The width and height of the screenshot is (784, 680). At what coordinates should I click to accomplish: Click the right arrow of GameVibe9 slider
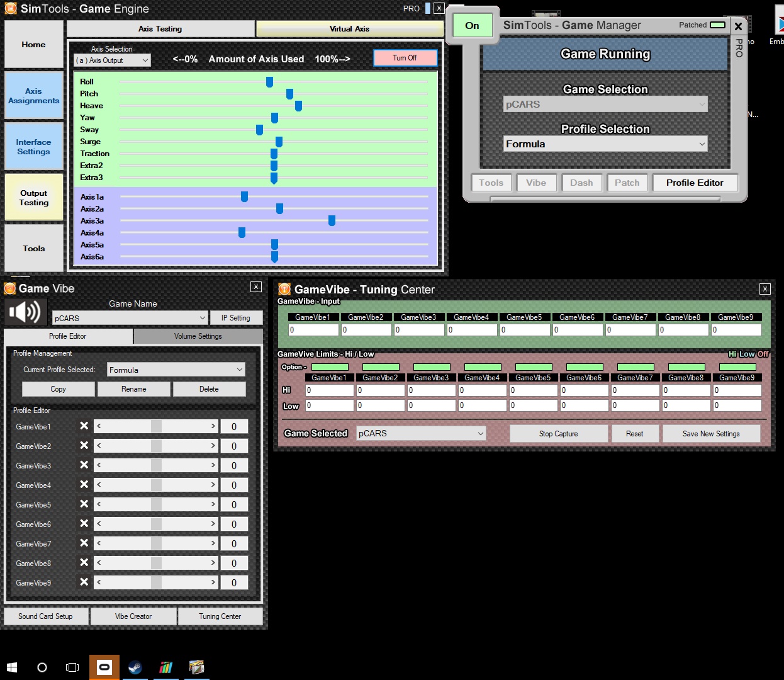coord(213,582)
